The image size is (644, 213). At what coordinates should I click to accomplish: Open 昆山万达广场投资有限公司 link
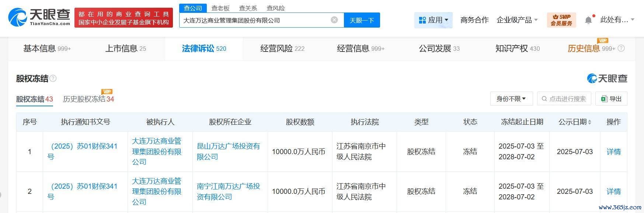click(229, 151)
